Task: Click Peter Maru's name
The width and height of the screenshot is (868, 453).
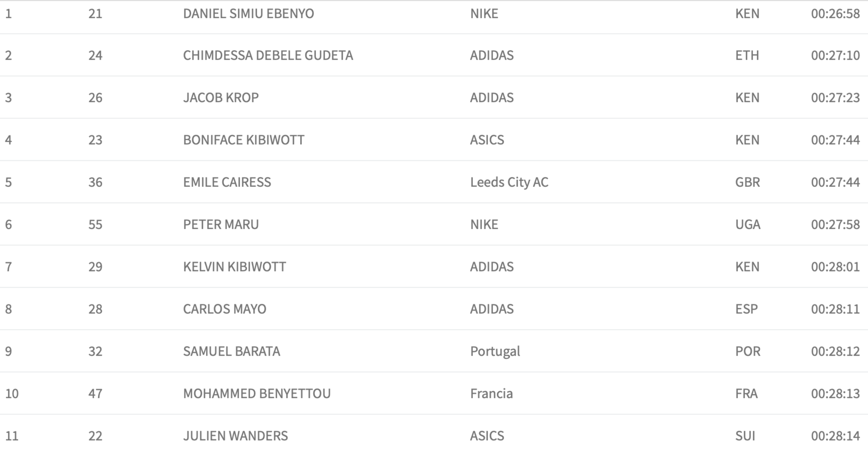Action: tap(221, 224)
